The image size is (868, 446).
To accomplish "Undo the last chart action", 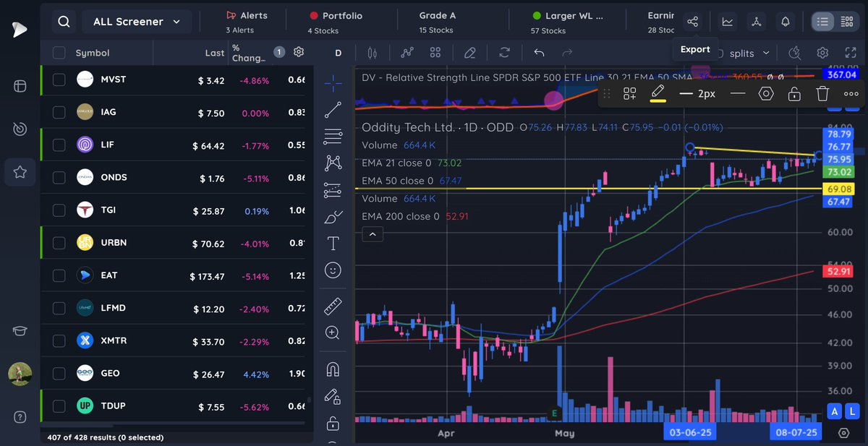I will click(538, 53).
